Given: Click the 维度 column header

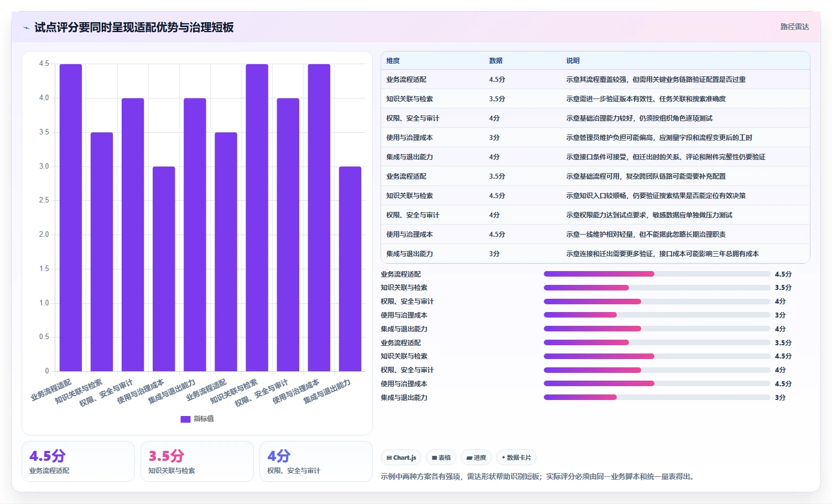Looking at the screenshot, I should click(x=393, y=61).
